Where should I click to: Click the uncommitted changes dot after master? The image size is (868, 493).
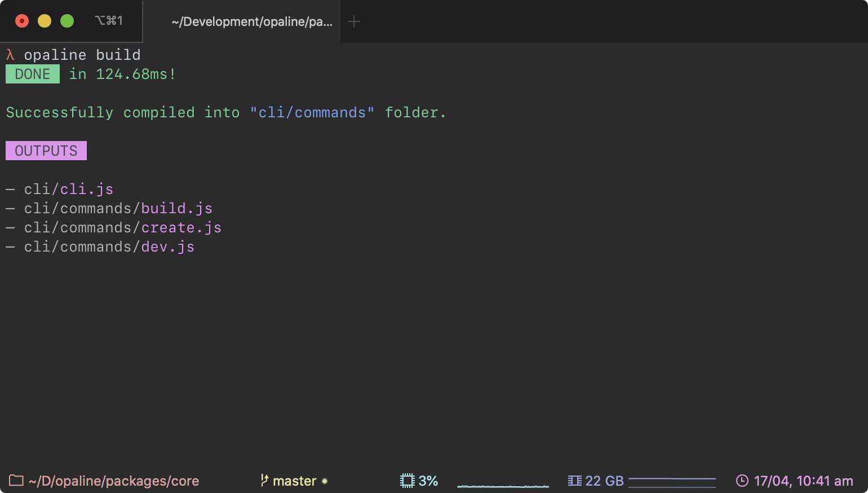[325, 481]
